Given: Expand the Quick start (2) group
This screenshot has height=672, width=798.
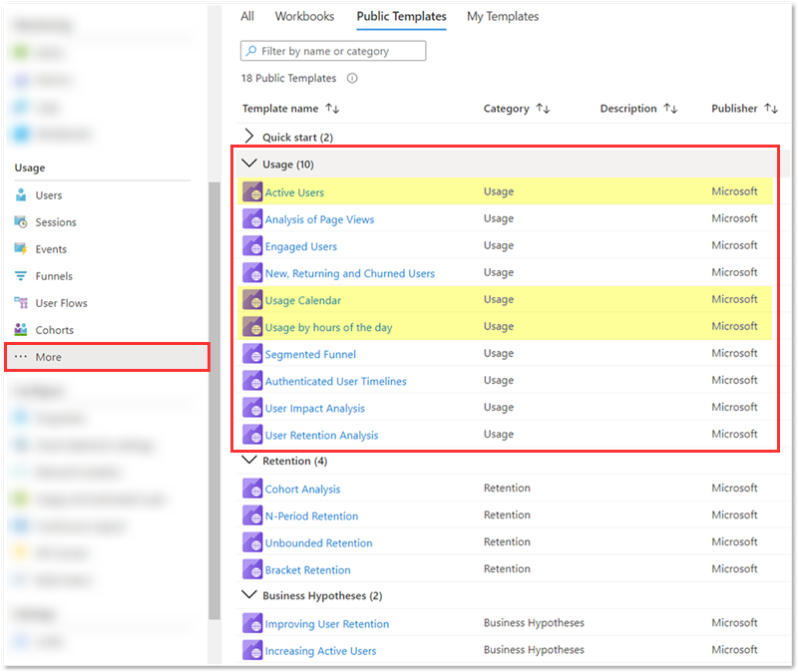Looking at the screenshot, I should pyautogui.click(x=248, y=136).
